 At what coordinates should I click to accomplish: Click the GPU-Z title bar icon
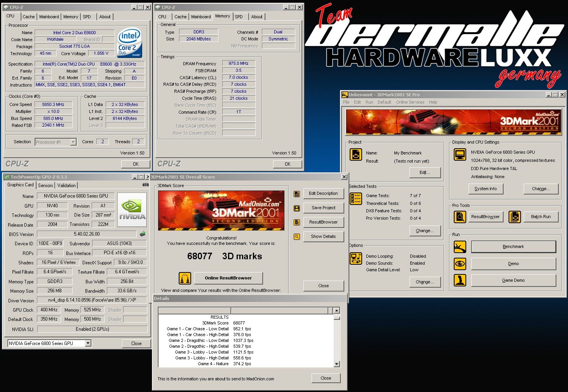tap(7, 177)
